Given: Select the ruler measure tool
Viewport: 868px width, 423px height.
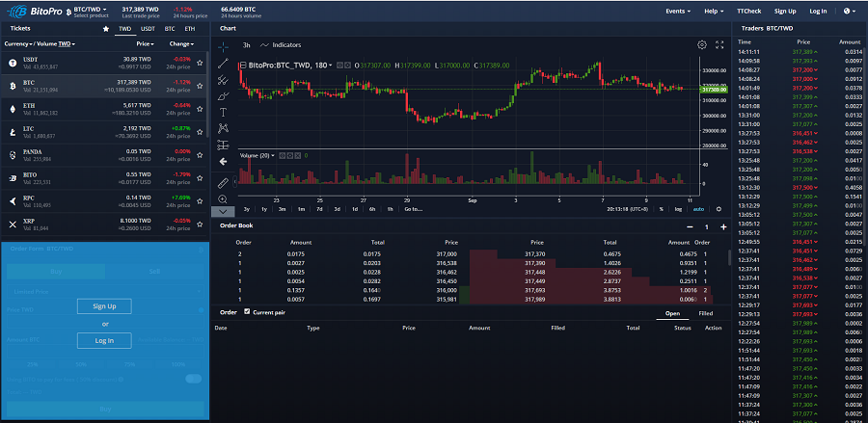Looking at the screenshot, I should pyautogui.click(x=223, y=182).
